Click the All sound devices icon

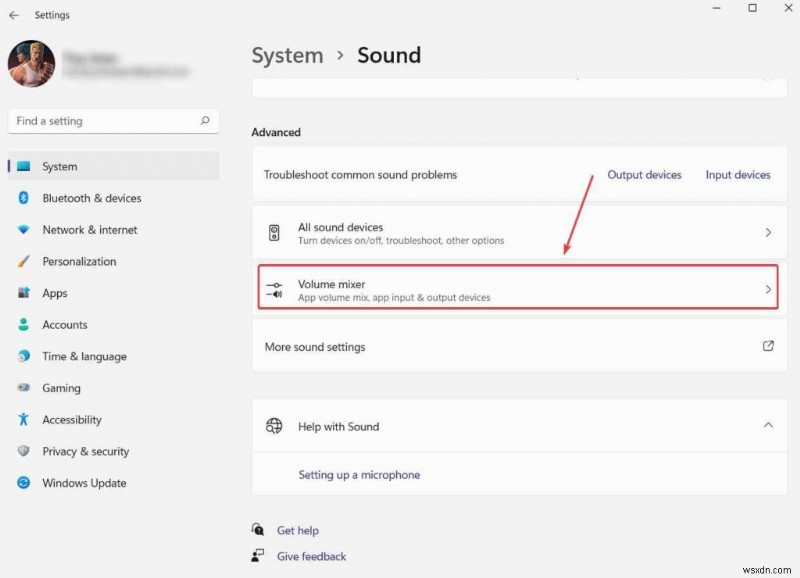point(275,233)
